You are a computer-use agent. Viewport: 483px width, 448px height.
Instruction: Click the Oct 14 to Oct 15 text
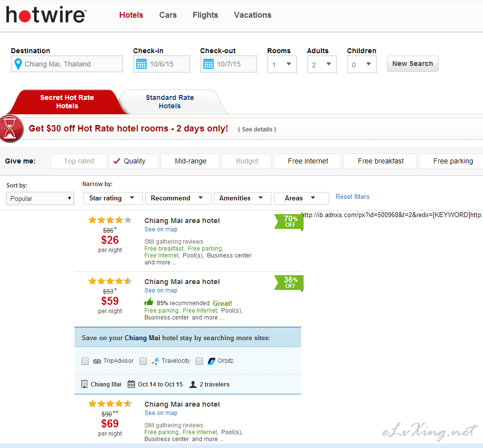(160, 384)
